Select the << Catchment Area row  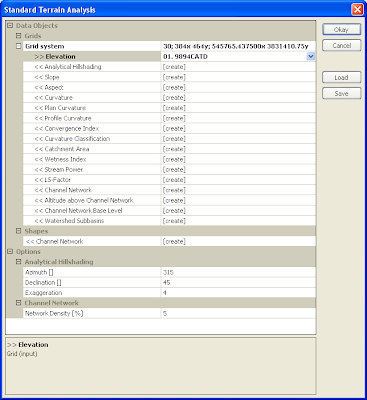(169, 149)
